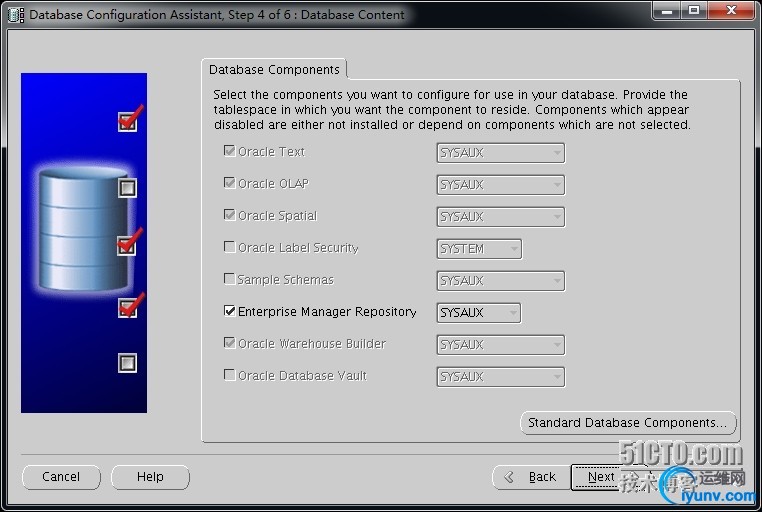Click the 'Oracle Label Security' label text
Image resolution: width=762 pixels, height=512 pixels.
coord(298,248)
